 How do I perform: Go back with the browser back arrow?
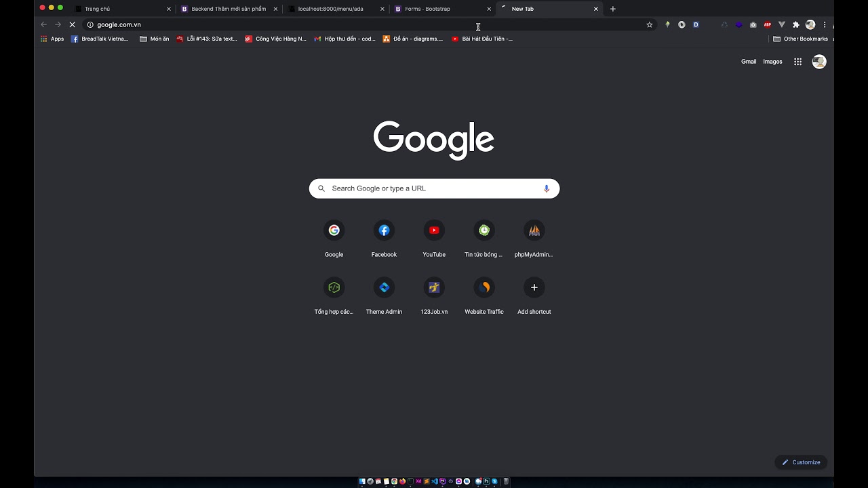tap(44, 24)
